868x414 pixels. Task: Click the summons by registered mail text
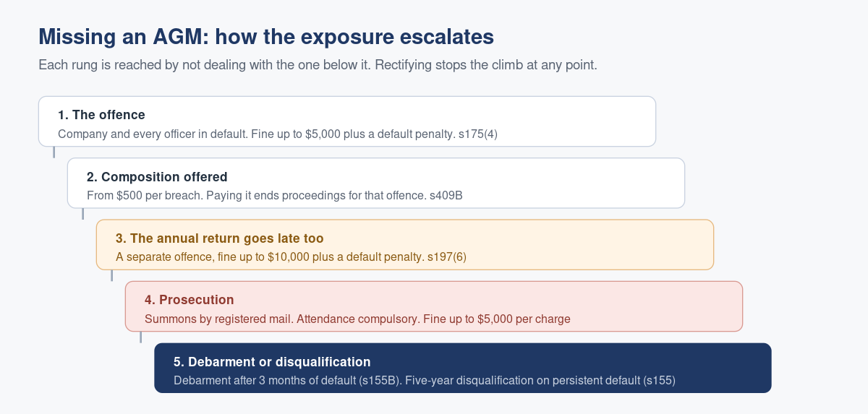[x=357, y=319]
